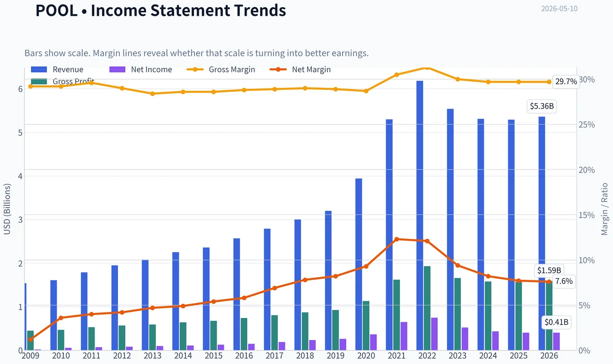
Task: Click the green Gross Profit legend swatch
Action: click(x=39, y=81)
